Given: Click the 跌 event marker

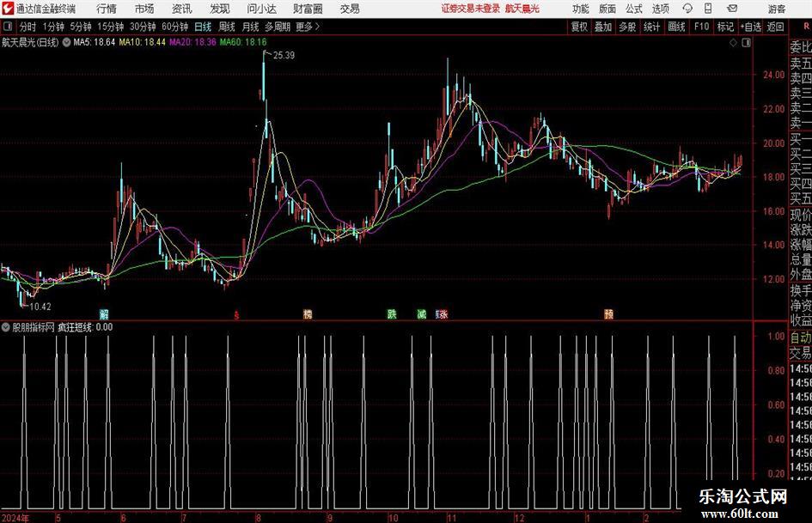Looking at the screenshot, I should point(392,314).
